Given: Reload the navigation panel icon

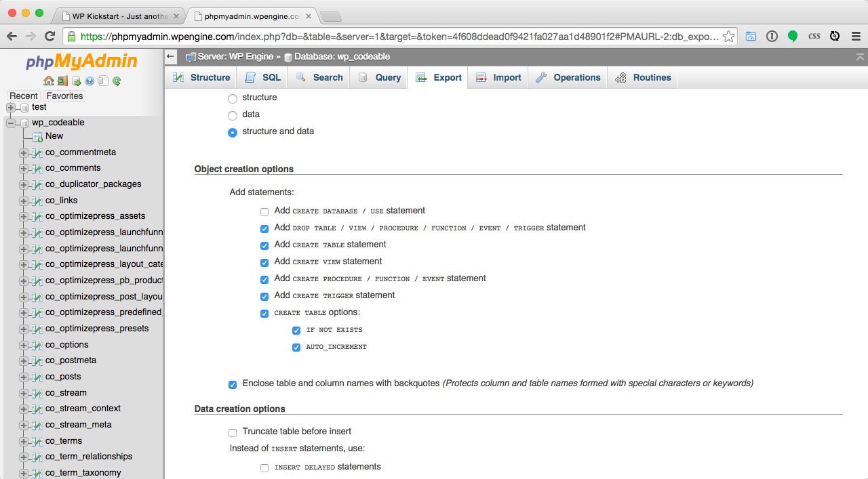Looking at the screenshot, I should coord(117,81).
